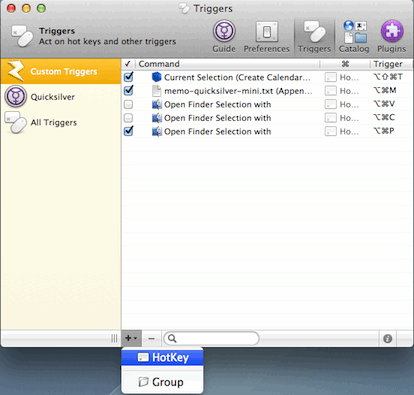The height and width of the screenshot is (395, 414).
Task: Choose Group from the add menu
Action: (x=162, y=382)
